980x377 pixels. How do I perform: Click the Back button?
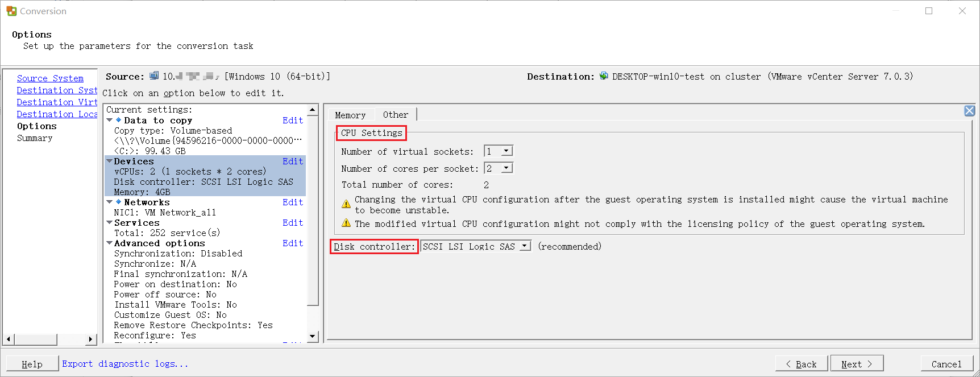point(802,364)
